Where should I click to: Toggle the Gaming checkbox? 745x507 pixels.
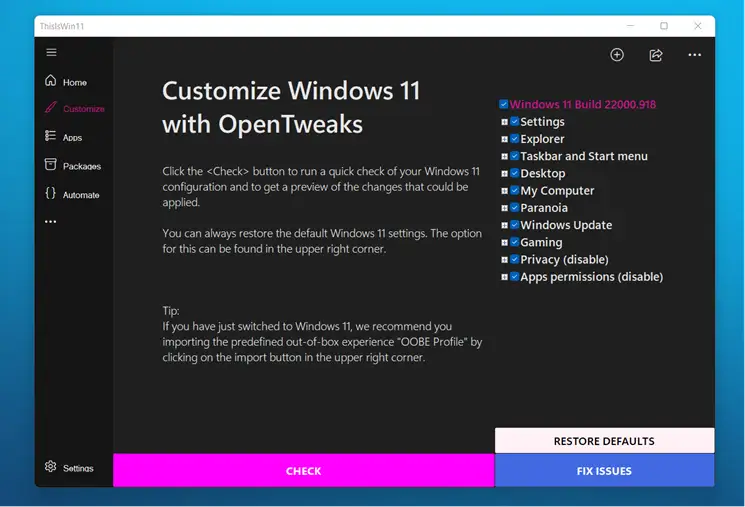515,242
